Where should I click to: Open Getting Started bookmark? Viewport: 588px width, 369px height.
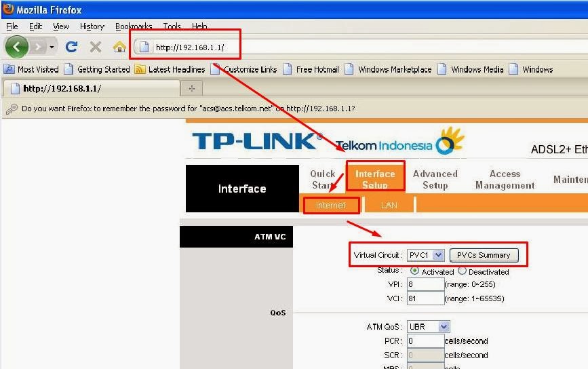tap(97, 69)
